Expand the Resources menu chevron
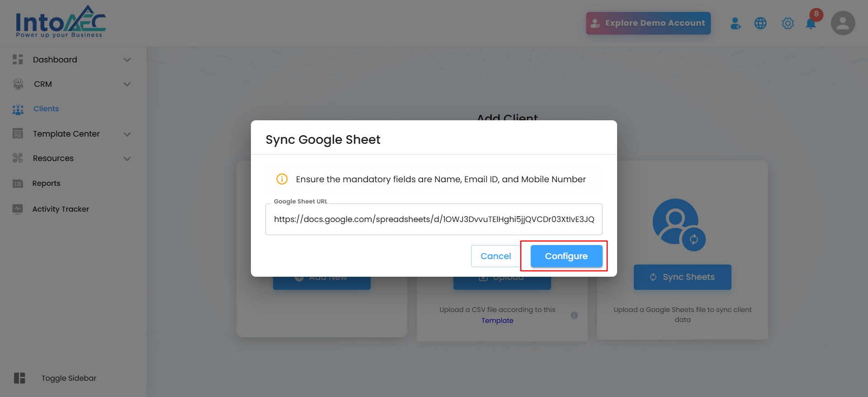Viewport: 868px width, 397px height. click(x=127, y=158)
